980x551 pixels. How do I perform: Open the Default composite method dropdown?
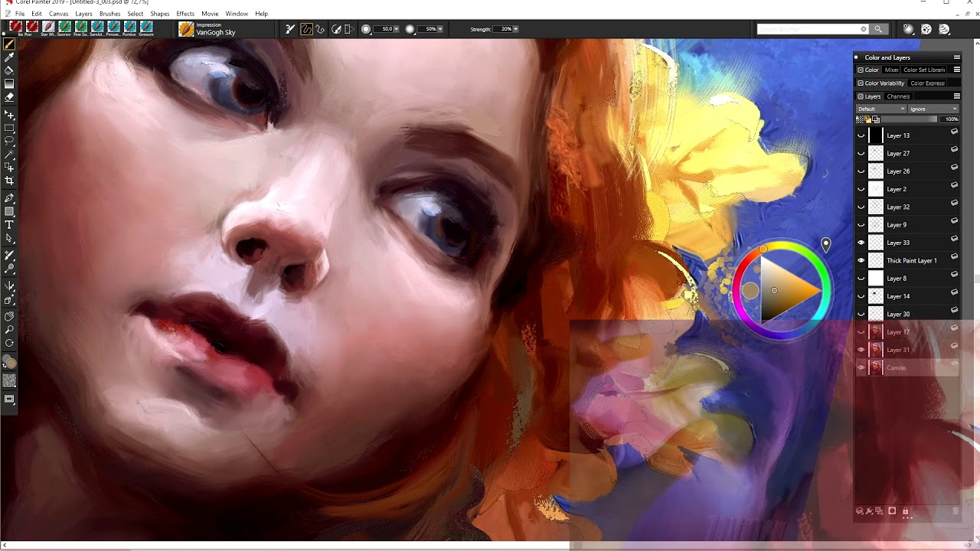[881, 109]
